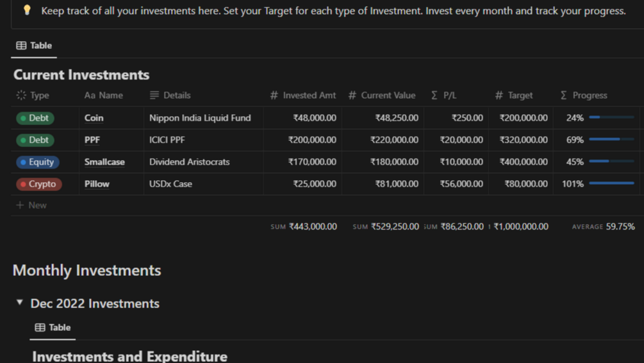Viewport: 644px width, 363px height.
Task: Click the Invested Amt number icon
Action: point(274,96)
